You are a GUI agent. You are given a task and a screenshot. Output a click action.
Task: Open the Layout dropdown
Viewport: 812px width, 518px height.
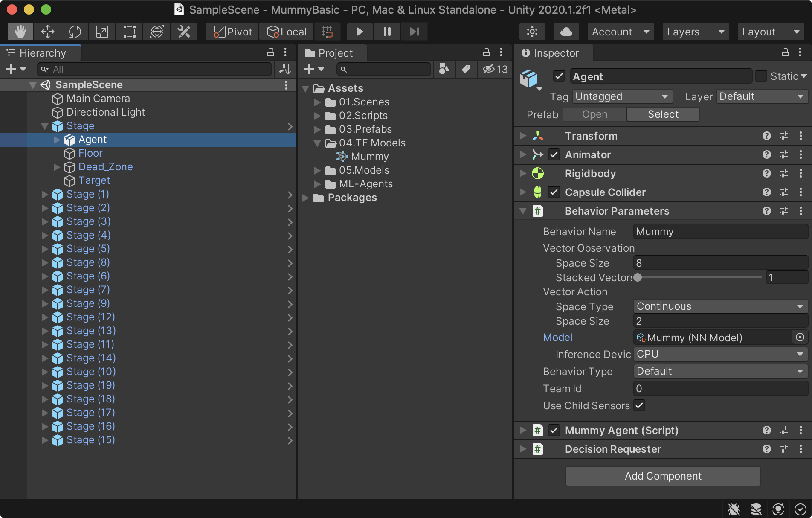pos(771,32)
